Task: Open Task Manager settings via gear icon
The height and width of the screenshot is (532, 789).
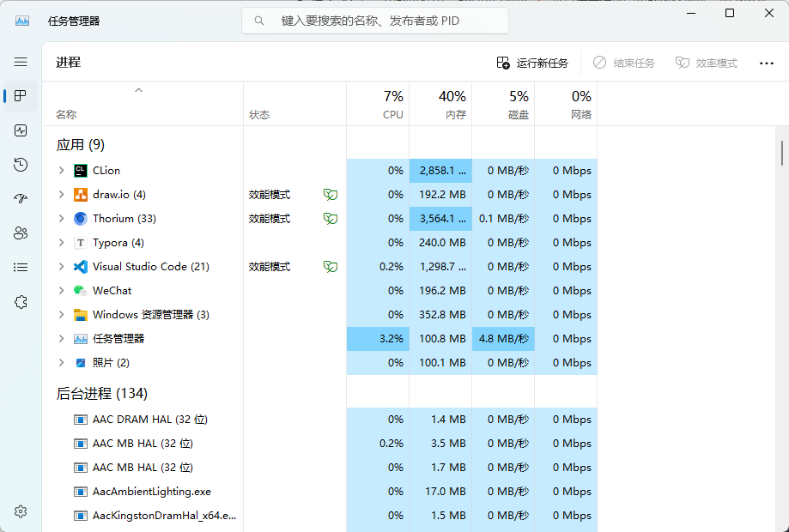Action: pyautogui.click(x=21, y=511)
